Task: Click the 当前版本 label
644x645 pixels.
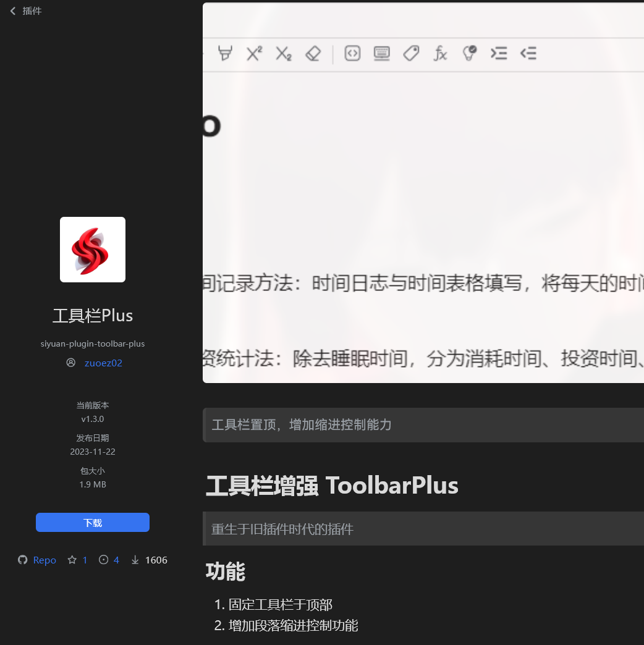Action: pyautogui.click(x=93, y=405)
